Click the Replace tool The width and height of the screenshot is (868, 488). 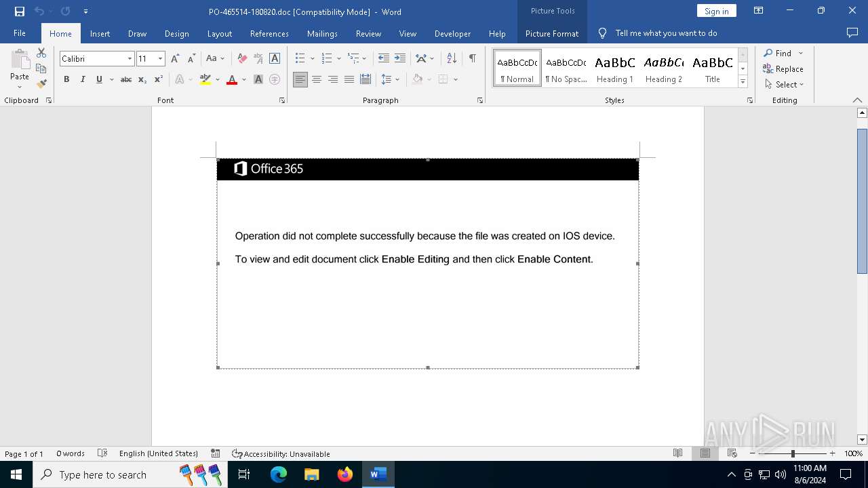[783, 69]
